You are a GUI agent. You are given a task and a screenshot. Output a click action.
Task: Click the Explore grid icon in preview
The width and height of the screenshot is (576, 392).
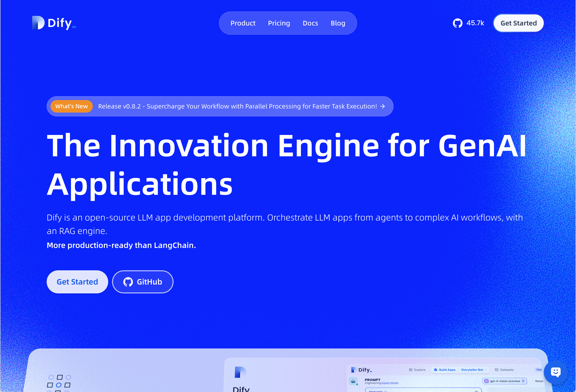point(411,370)
